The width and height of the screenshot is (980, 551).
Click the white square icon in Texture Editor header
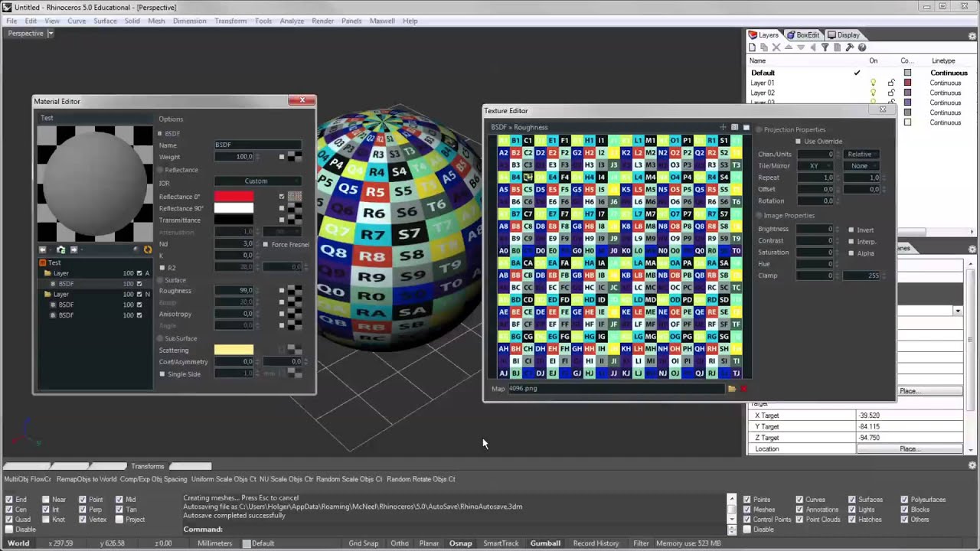click(x=746, y=127)
